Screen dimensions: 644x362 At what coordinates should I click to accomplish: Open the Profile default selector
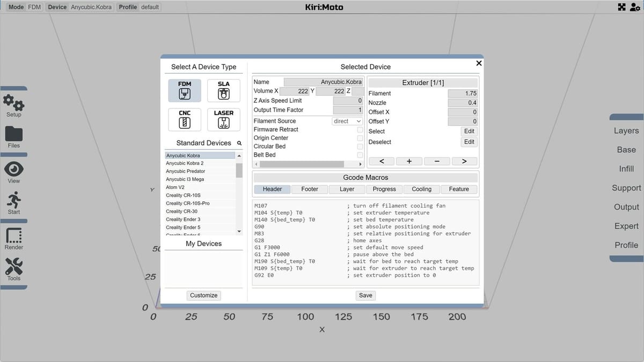(x=138, y=7)
